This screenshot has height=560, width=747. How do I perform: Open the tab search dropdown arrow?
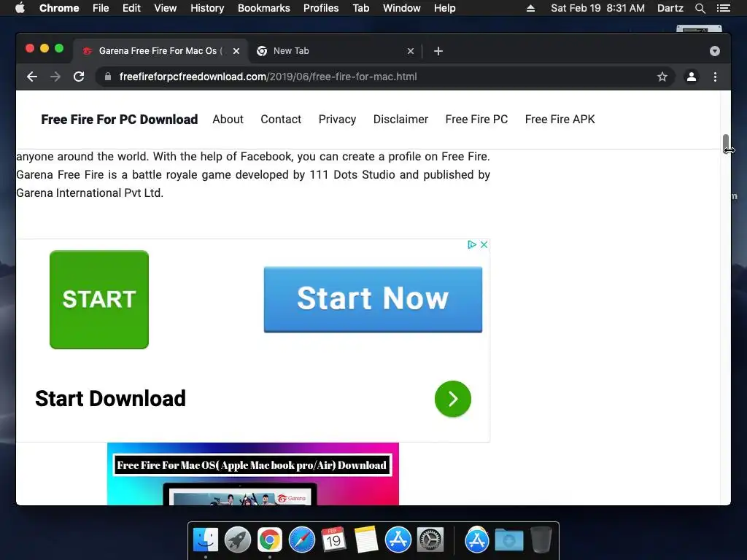pos(715,51)
